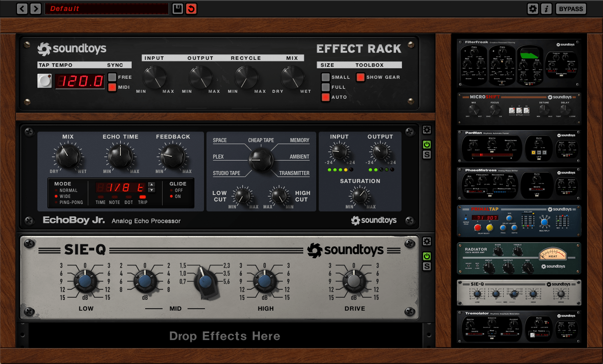The width and height of the screenshot is (603, 364).
Task: Choose AMBIENT echo style
Action: coord(300,157)
